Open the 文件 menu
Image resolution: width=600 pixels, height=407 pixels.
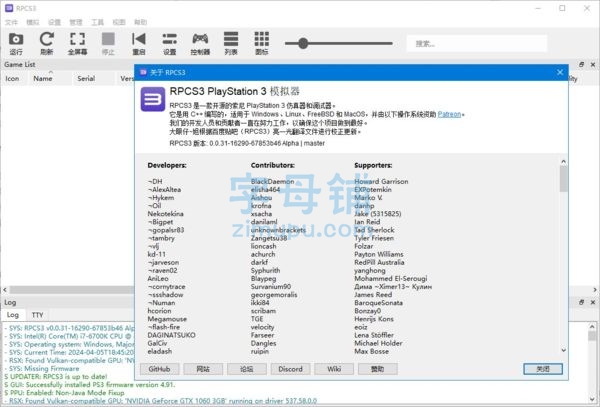(11, 22)
